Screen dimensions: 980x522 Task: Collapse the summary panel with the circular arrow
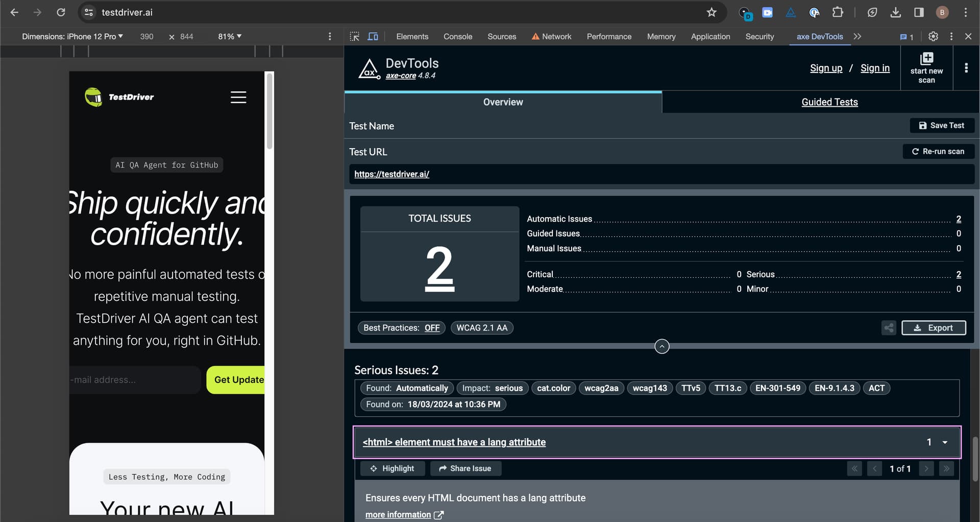tap(662, 346)
